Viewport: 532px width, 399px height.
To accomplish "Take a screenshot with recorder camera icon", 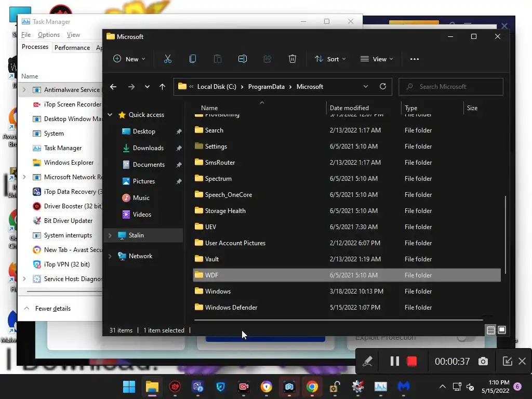I will click(x=483, y=362).
